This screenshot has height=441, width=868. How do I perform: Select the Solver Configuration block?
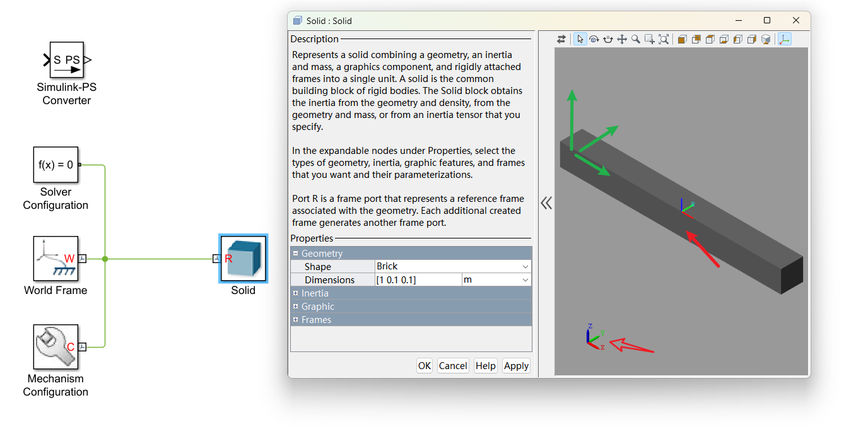pyautogui.click(x=56, y=165)
